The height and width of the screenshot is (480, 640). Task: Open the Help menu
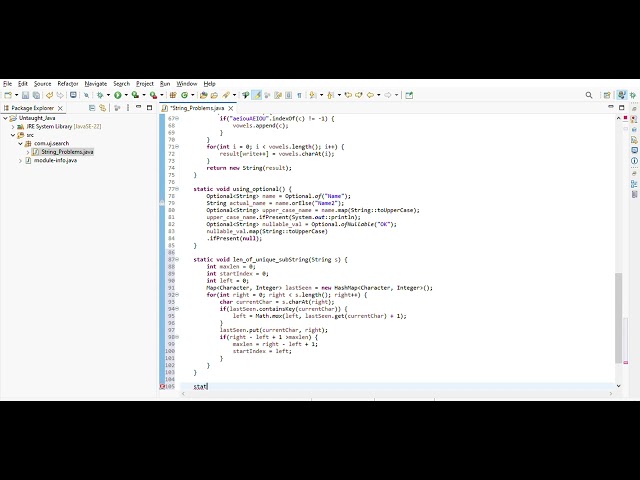coord(209,84)
